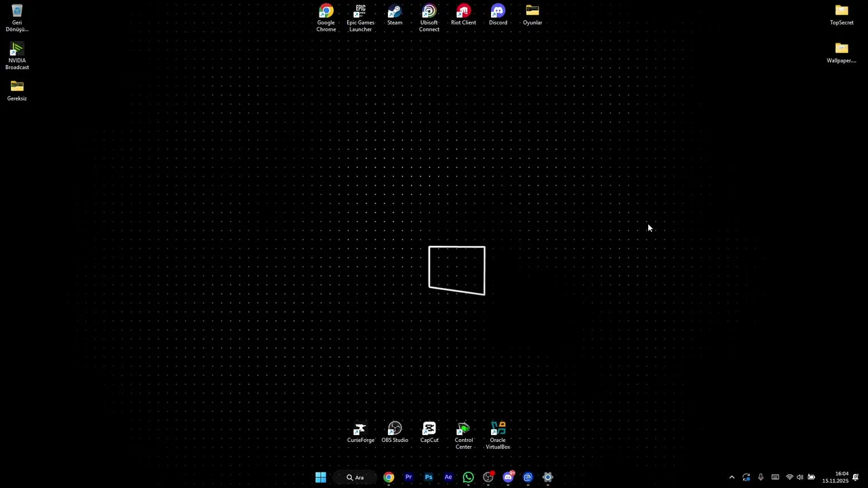868x488 pixels.
Task: Click the Ara search box in taskbar
Action: point(355,477)
